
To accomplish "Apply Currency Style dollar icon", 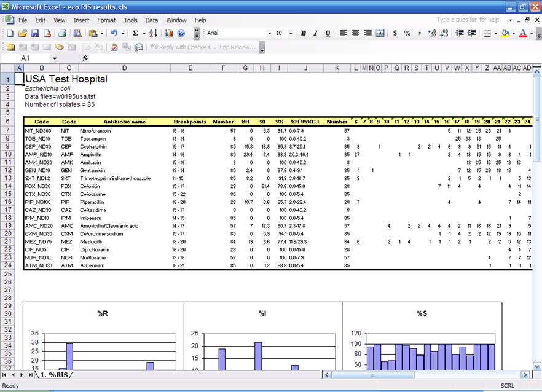I will point(395,33).
